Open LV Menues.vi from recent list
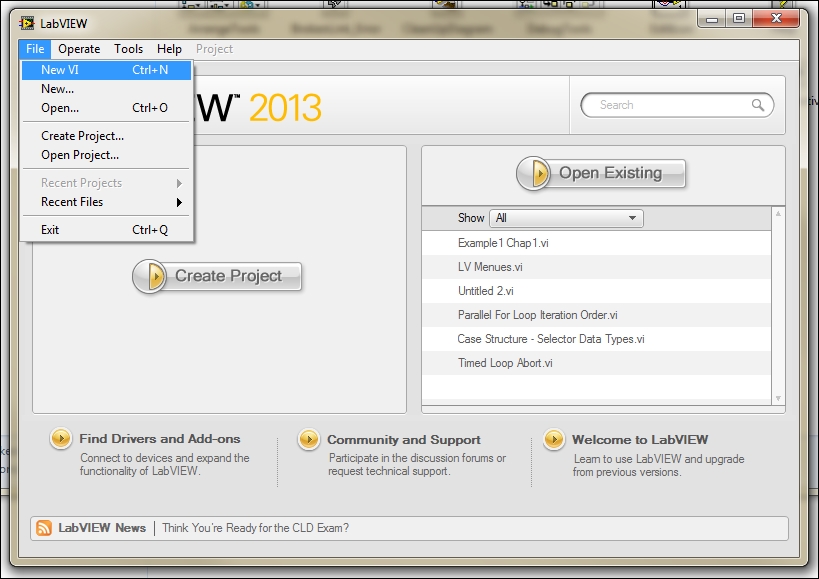 click(596, 267)
